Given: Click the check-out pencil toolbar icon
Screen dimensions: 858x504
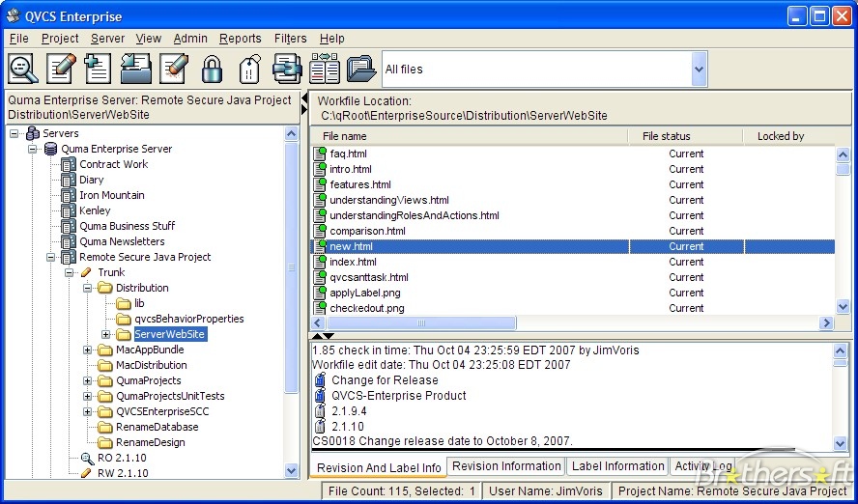Looking at the screenshot, I should click(61, 69).
